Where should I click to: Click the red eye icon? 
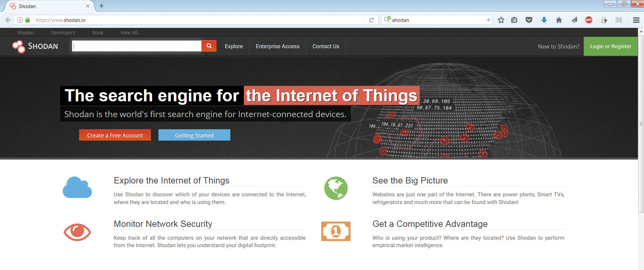click(77, 232)
